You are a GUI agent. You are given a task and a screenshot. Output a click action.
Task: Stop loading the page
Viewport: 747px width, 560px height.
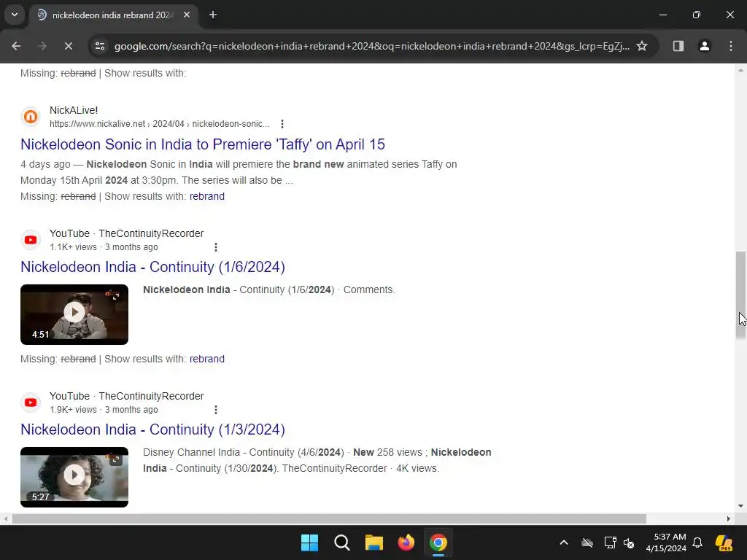(68, 46)
